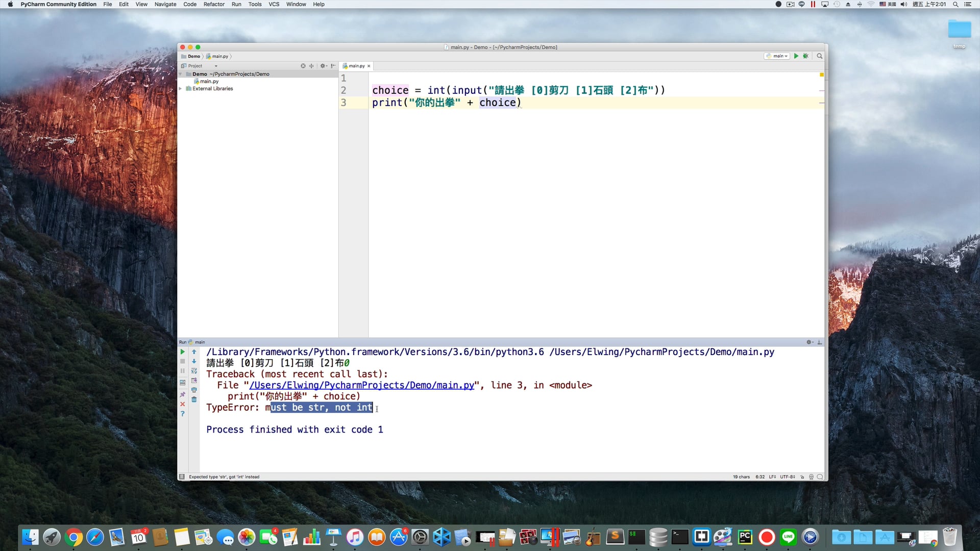Open Run panel help question mark

pos(182,414)
